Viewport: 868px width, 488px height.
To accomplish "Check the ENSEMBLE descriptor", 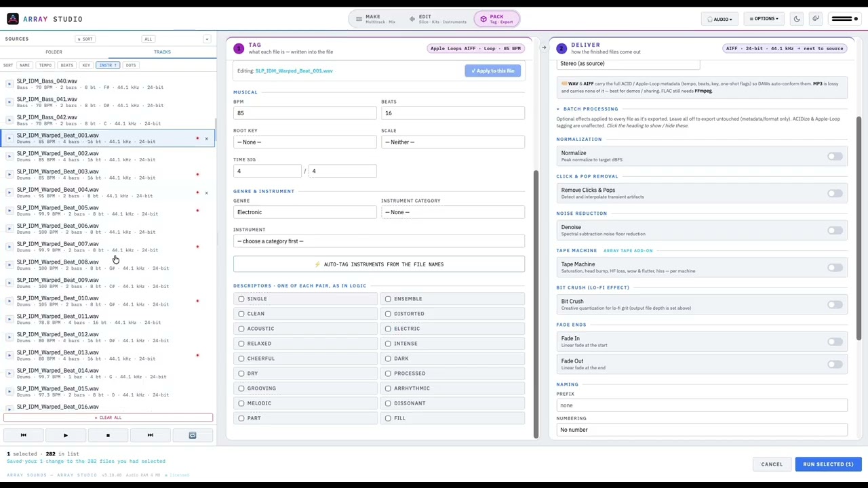I will 388,299.
